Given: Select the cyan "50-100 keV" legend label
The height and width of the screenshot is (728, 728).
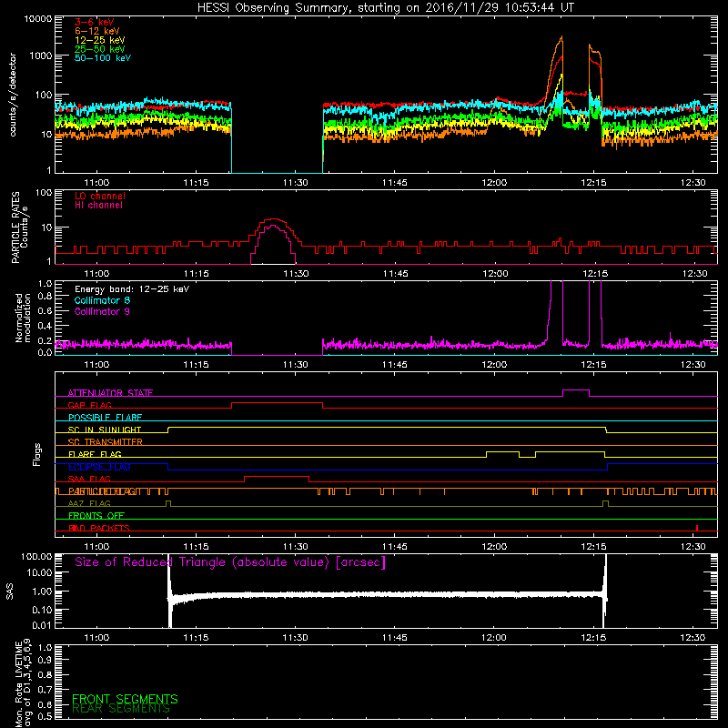Looking at the screenshot, I should pyautogui.click(x=103, y=58).
